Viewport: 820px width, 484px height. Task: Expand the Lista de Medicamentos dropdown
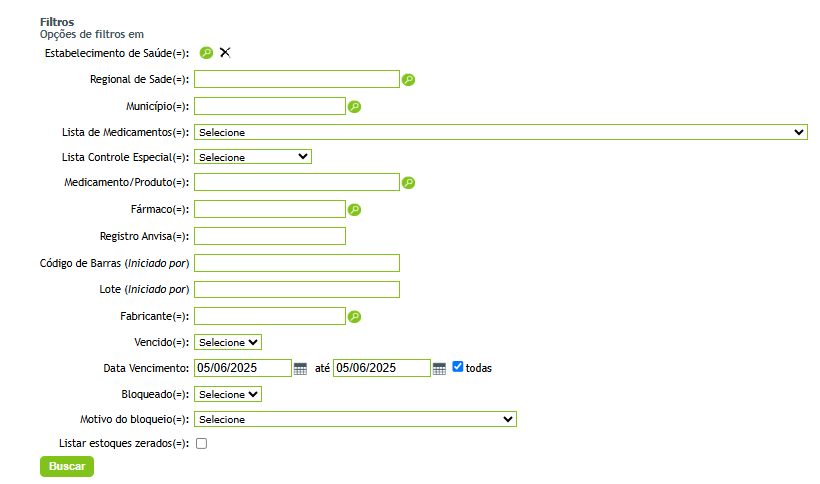501,132
